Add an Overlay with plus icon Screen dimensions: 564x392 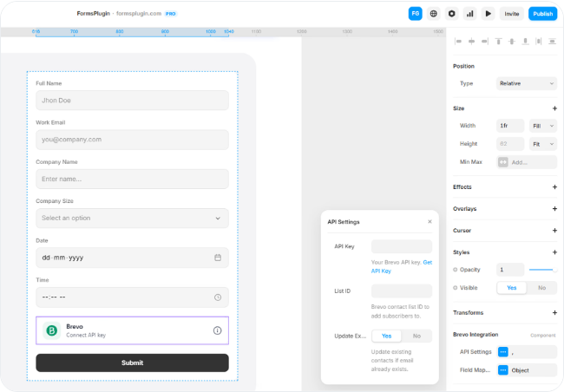(554, 209)
